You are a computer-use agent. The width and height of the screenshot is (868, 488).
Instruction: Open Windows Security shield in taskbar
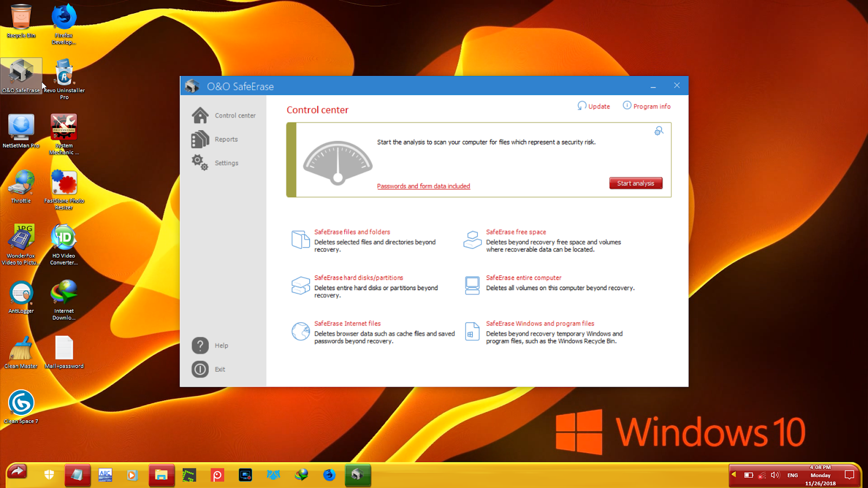point(49,475)
